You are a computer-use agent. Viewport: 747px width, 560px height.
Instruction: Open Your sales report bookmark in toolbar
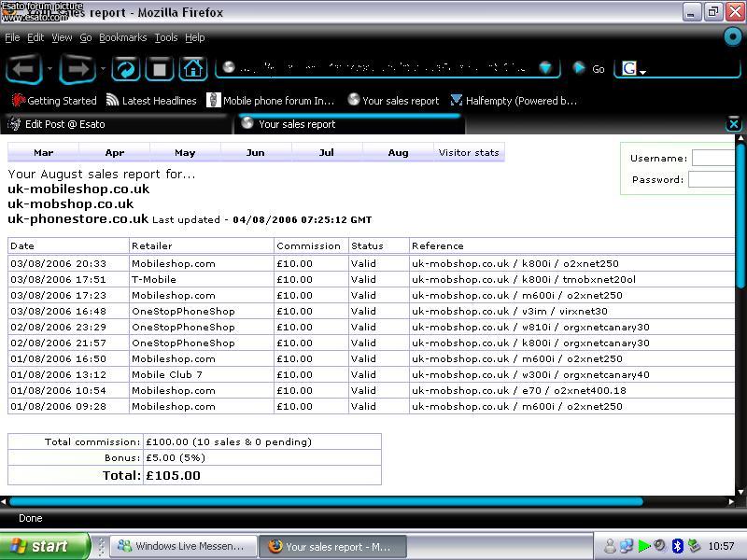[x=393, y=101]
